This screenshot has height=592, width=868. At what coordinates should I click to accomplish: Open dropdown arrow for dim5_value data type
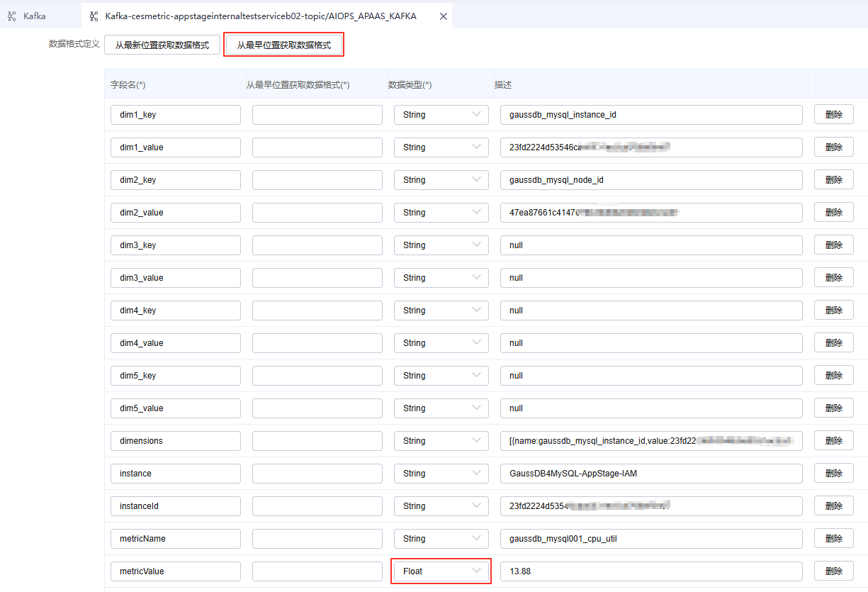(476, 408)
